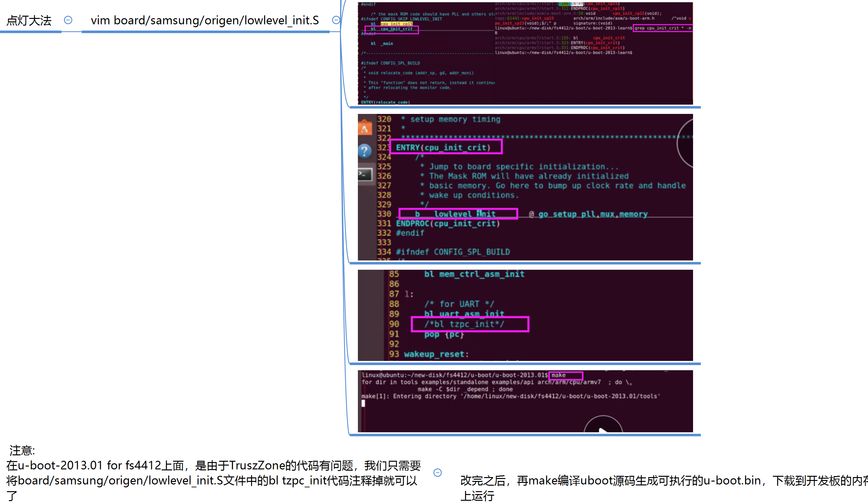Click the highlighted 'bl cpu_init_crit' line
The width and height of the screenshot is (868, 503).
click(x=392, y=29)
